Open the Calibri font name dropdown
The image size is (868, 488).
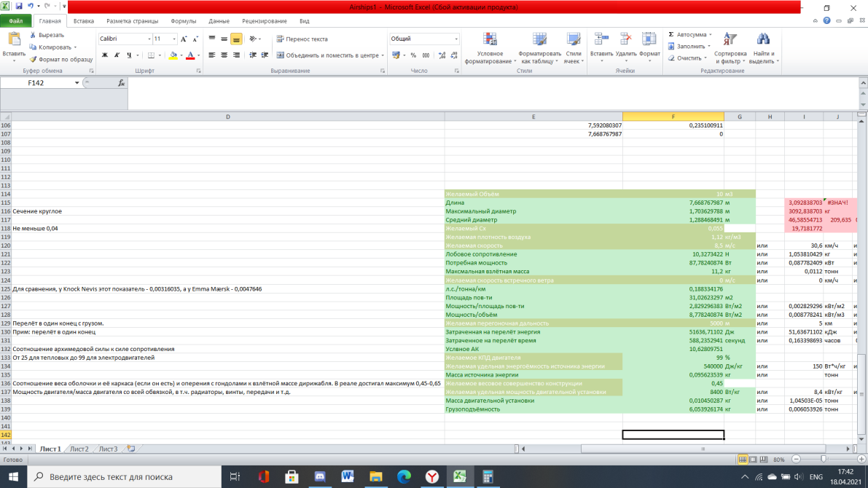click(149, 39)
